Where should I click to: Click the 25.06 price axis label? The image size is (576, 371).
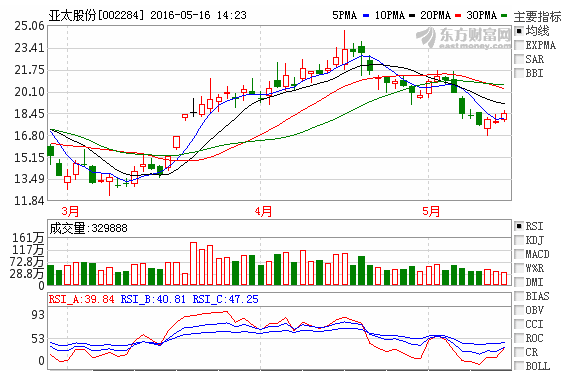(29, 26)
